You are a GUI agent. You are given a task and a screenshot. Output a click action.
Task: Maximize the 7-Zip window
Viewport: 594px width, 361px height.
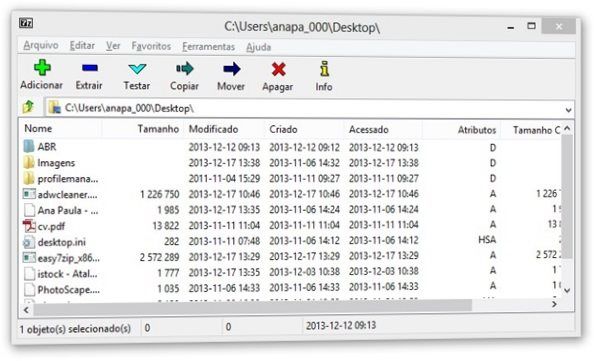click(x=531, y=26)
